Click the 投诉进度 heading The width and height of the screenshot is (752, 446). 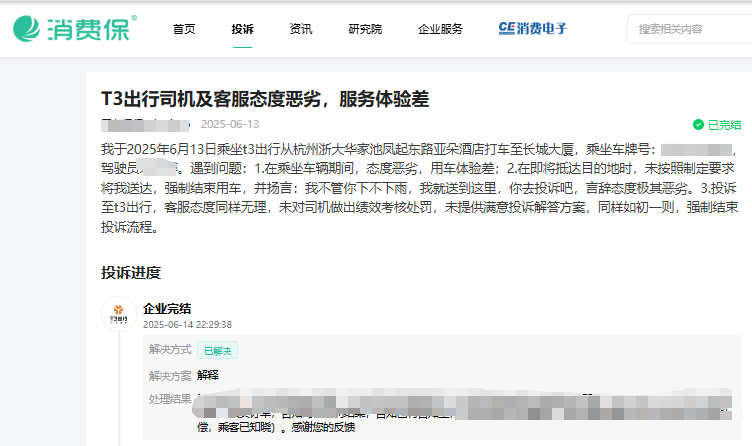131,272
